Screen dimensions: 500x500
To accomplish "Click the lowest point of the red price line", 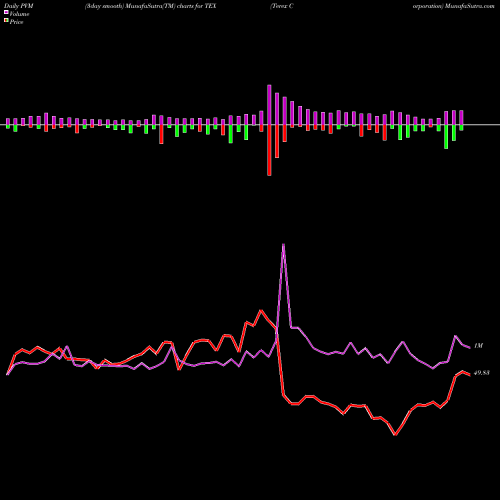I will point(395,435).
